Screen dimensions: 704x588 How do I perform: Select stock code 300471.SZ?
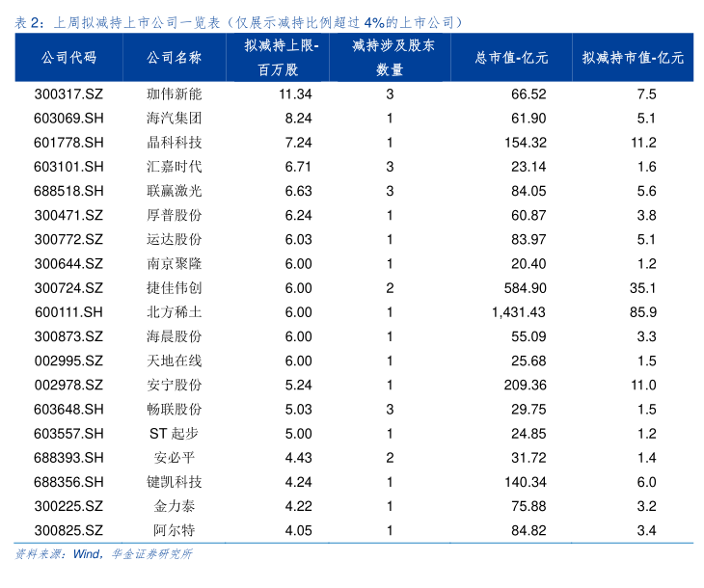coord(68,216)
